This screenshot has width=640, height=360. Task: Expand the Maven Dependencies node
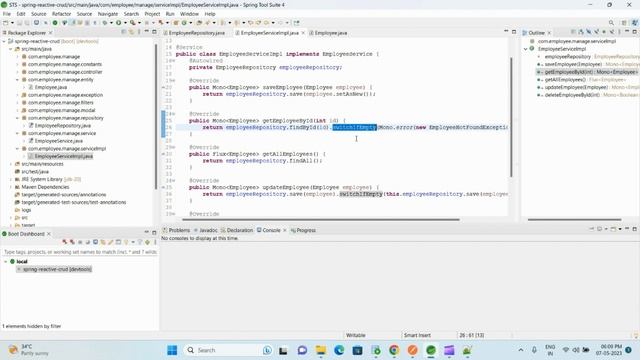point(11,187)
